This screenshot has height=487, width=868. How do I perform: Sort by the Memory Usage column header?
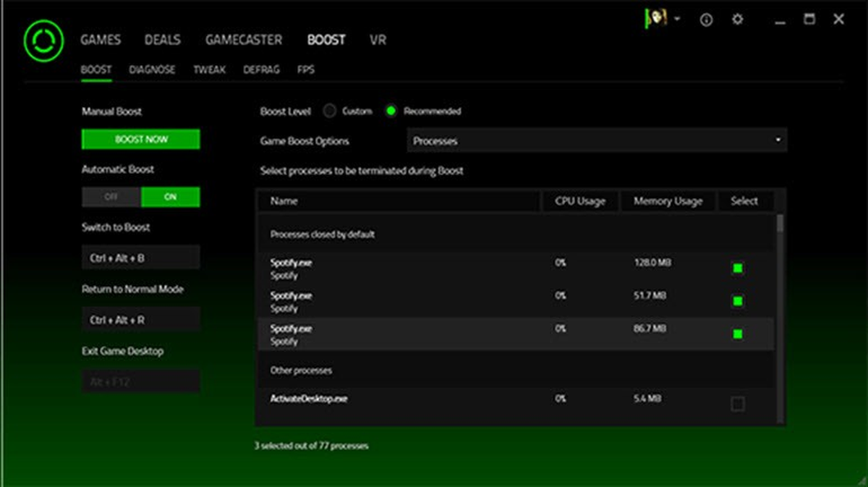click(x=668, y=201)
